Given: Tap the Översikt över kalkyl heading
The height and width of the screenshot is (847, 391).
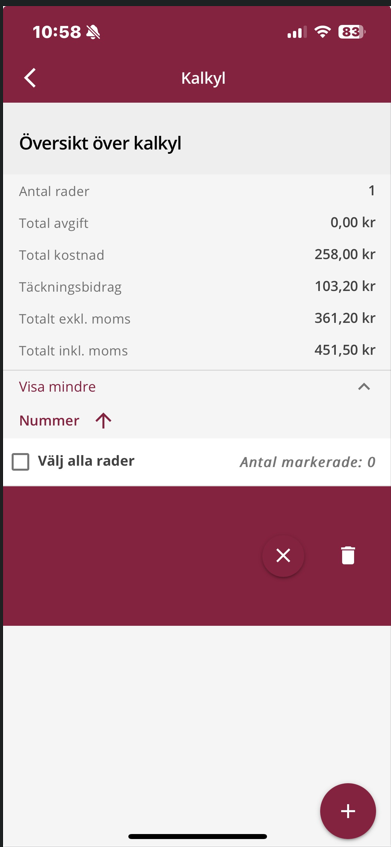Looking at the screenshot, I should click(x=100, y=144).
